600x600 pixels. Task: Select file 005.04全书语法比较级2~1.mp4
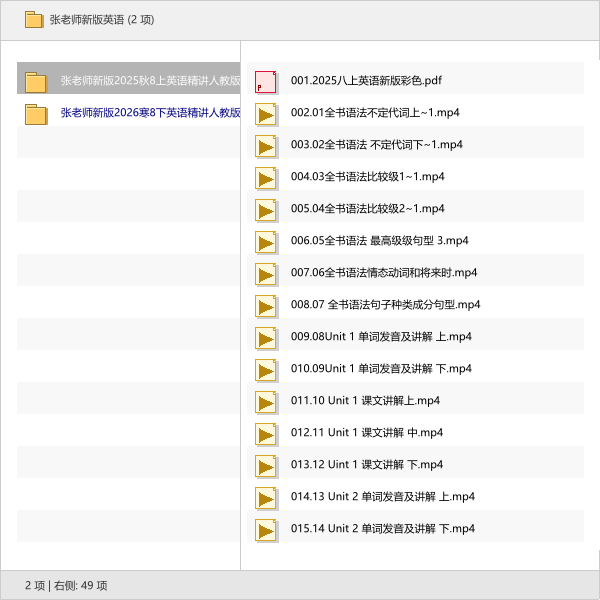pyautogui.click(x=367, y=209)
